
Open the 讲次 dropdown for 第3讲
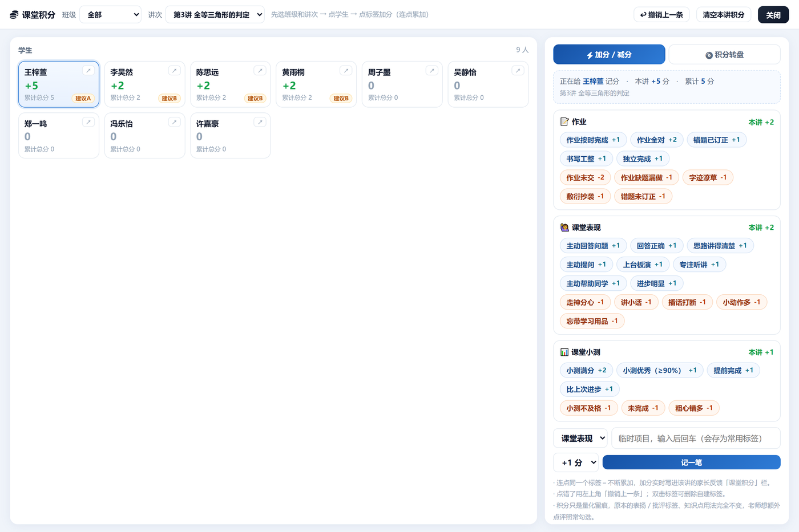point(215,15)
